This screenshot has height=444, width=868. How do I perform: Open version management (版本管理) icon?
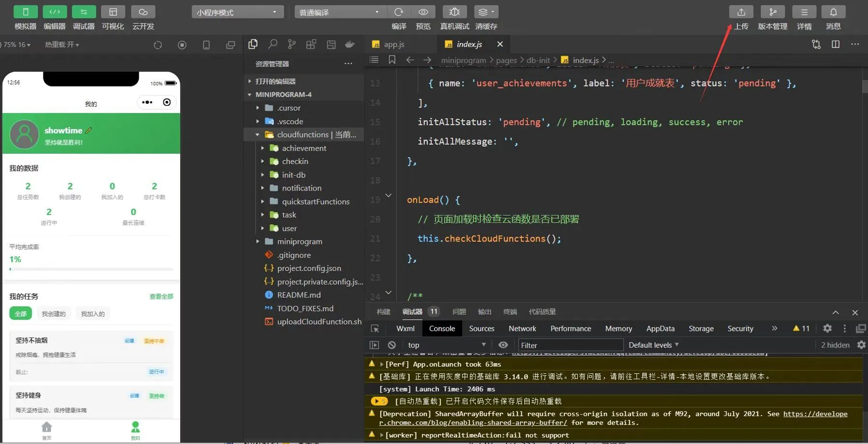pos(772,12)
